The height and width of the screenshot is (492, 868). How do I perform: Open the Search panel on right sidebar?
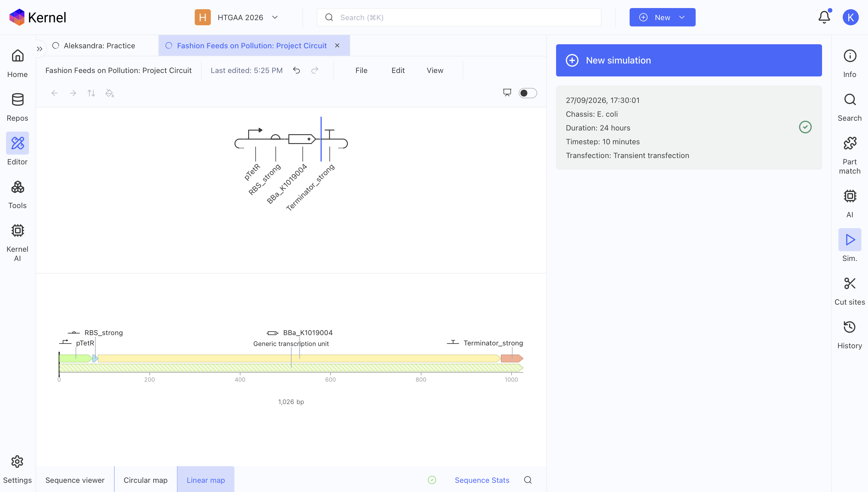click(849, 107)
